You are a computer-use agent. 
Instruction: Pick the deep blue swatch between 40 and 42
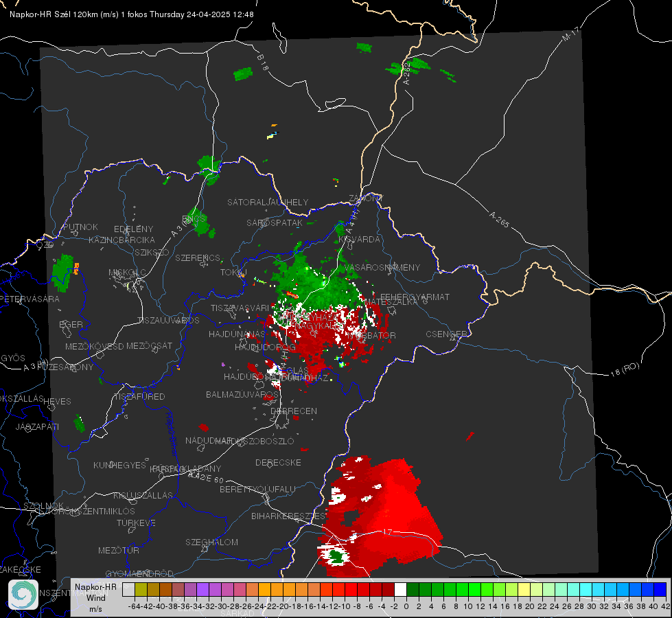click(x=660, y=590)
